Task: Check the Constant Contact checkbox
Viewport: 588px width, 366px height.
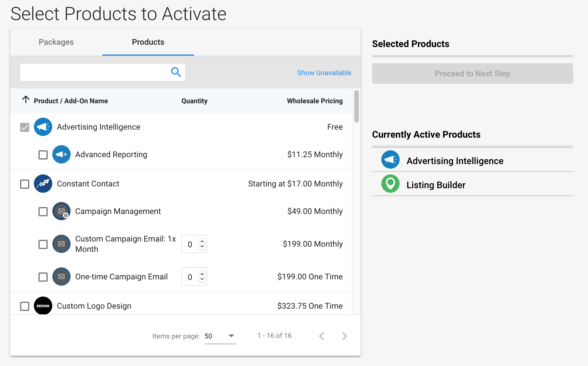Action: (x=25, y=184)
